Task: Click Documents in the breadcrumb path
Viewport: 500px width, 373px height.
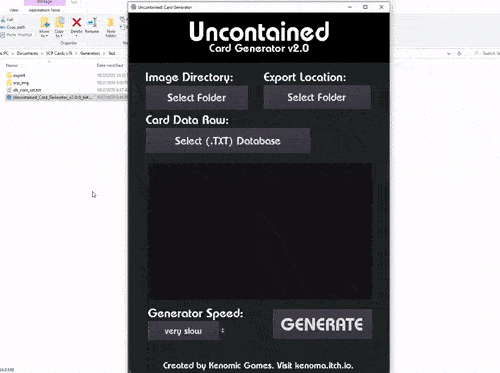Action: pos(27,53)
